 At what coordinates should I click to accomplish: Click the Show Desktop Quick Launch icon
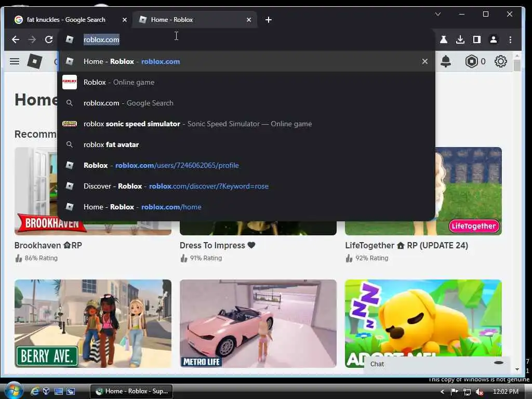[x=59, y=392]
